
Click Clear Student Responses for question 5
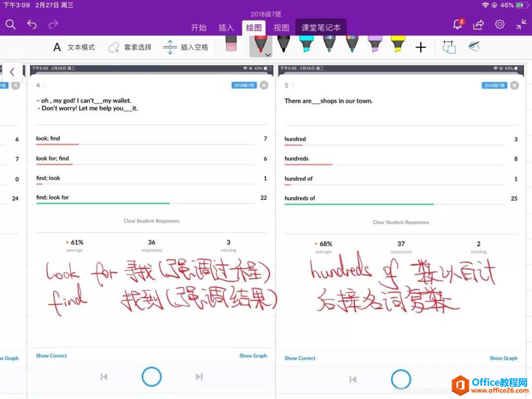tap(400, 222)
